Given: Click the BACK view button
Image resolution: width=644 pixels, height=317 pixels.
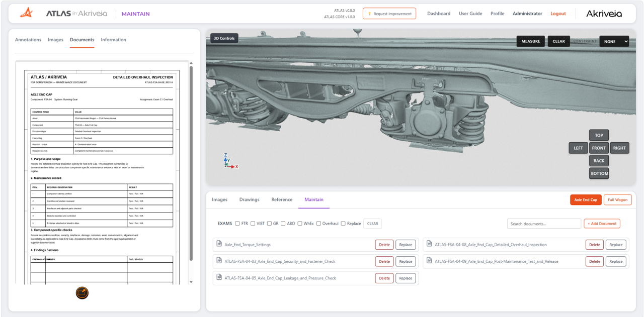Looking at the screenshot, I should [599, 161].
